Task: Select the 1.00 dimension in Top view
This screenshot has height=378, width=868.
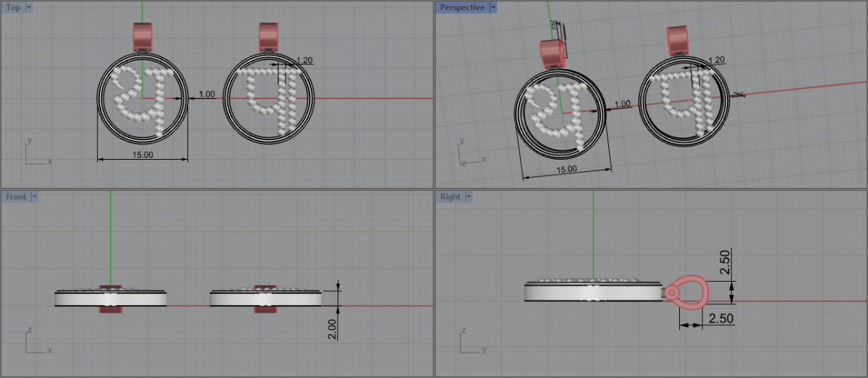Action: 207,94
